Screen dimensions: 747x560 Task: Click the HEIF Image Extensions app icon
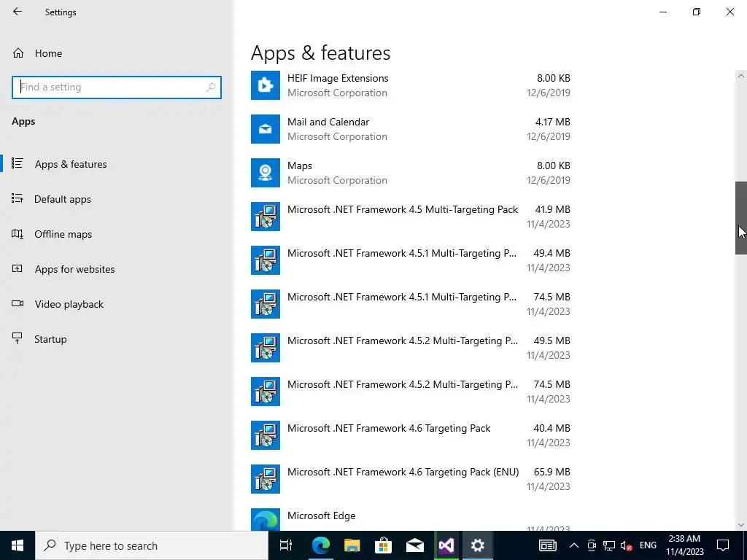click(266, 85)
